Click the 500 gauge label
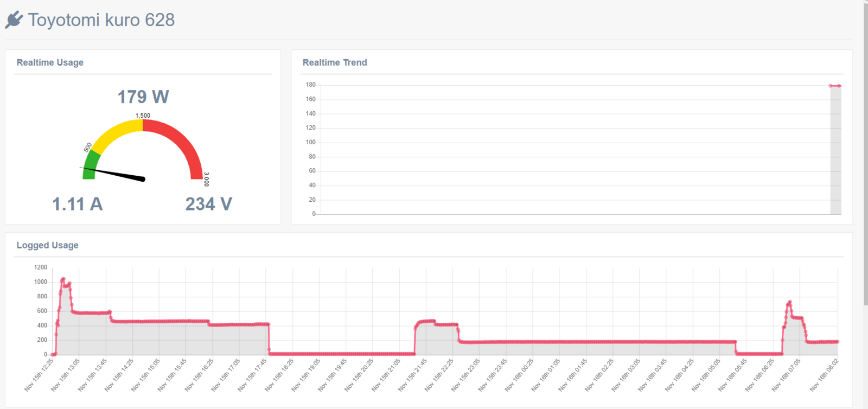This screenshot has height=409, width=868. click(x=88, y=148)
